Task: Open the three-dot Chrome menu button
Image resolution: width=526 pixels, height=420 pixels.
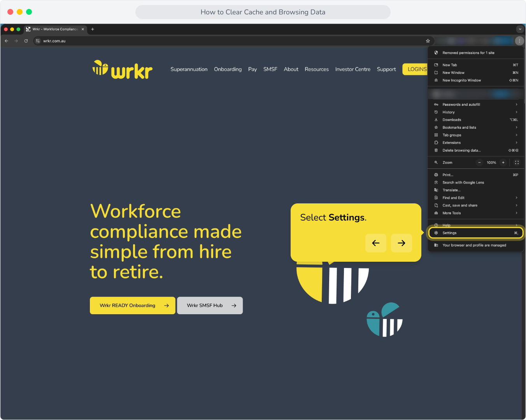Action: [519, 41]
